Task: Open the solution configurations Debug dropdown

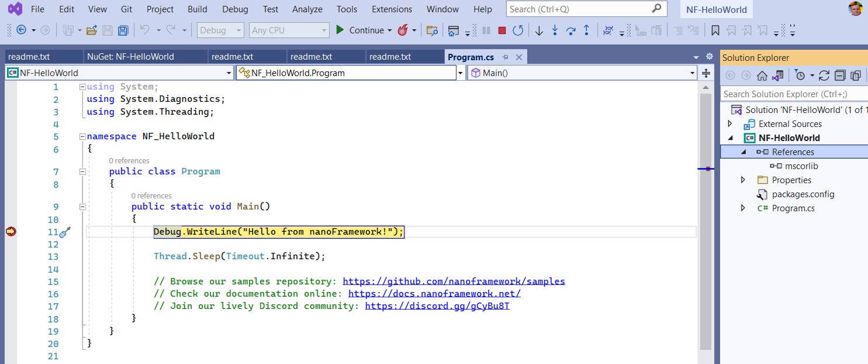Action: [239, 30]
